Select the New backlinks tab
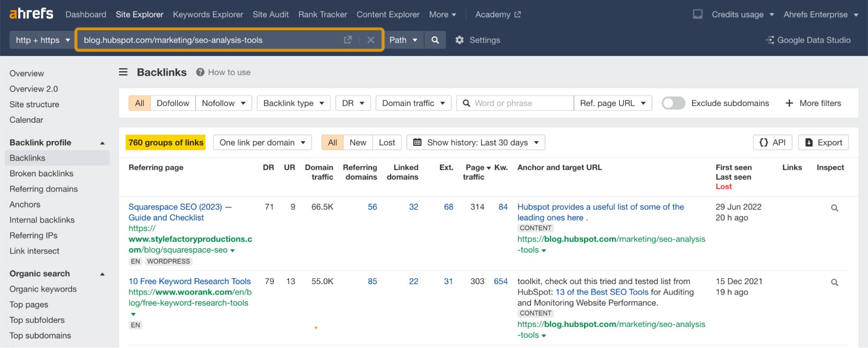Viewport: 868px width, 348px height. click(x=358, y=143)
